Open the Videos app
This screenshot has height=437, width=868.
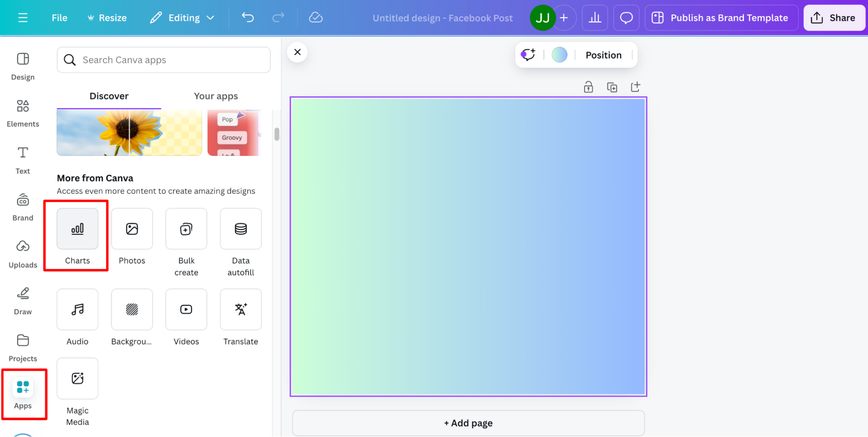[x=186, y=318]
